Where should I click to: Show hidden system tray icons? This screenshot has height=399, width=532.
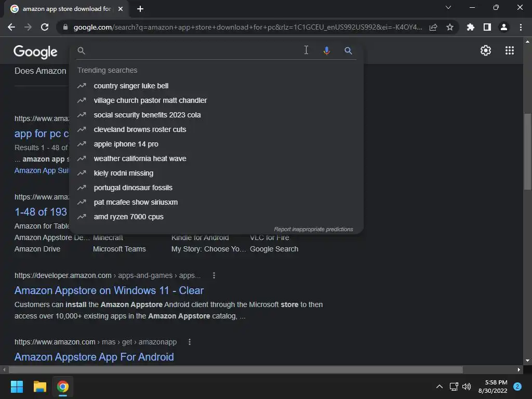(x=440, y=387)
